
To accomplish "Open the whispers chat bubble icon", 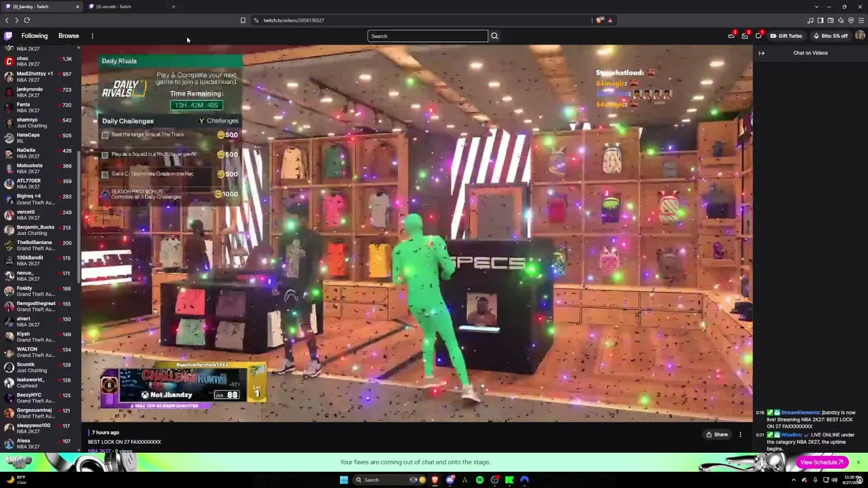I will tap(759, 36).
